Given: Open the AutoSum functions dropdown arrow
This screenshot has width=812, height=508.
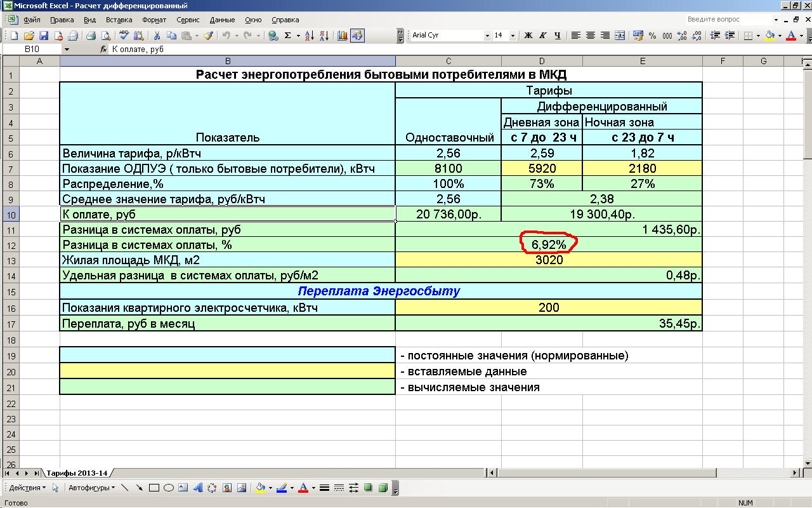Looking at the screenshot, I should click(x=298, y=36).
